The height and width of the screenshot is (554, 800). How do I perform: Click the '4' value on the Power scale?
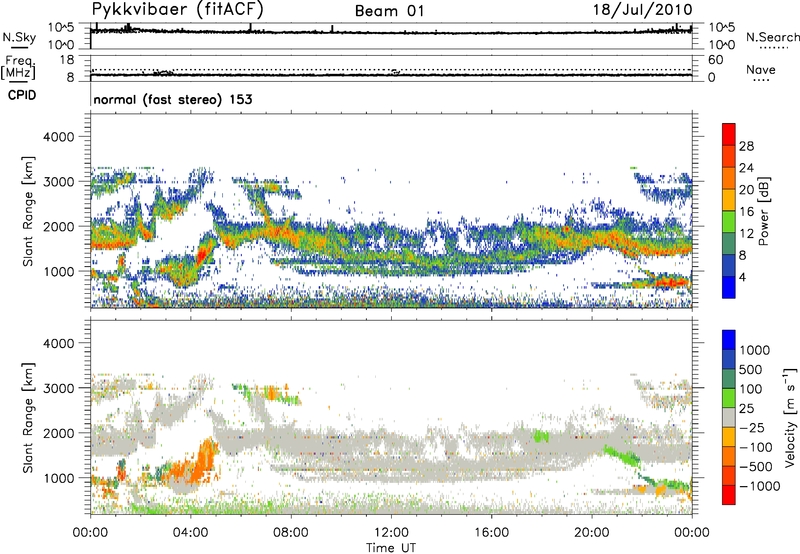[743, 277]
